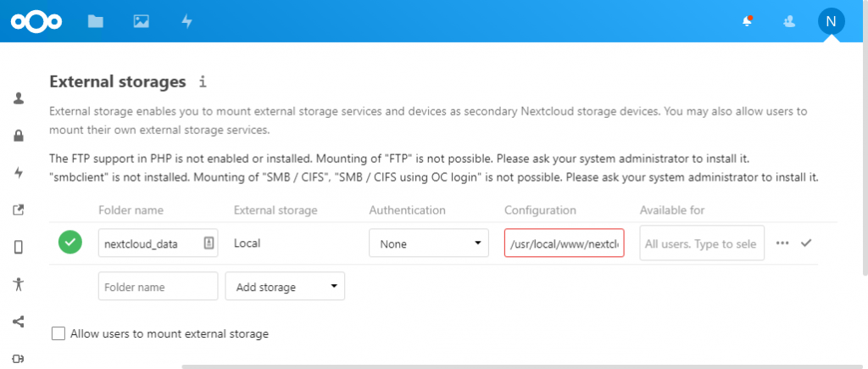Screen dimensions: 868x369
Task: Open the Activity lightning icon in header
Action: [187, 21]
